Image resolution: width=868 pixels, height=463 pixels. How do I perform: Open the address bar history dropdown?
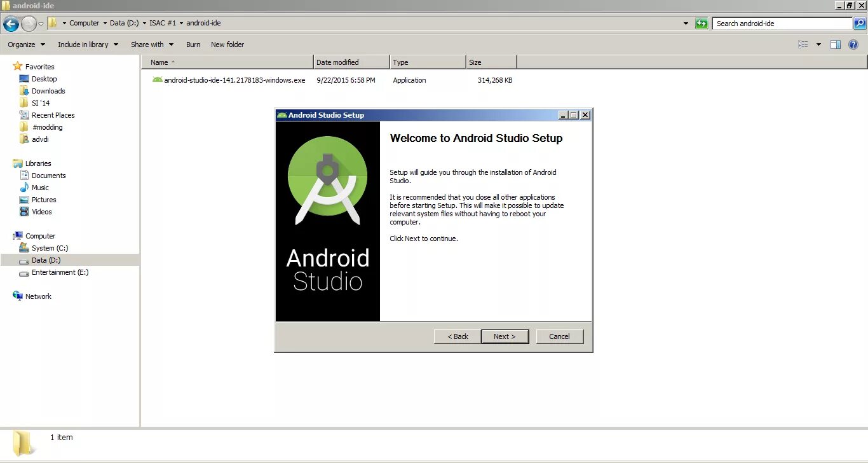[686, 24]
